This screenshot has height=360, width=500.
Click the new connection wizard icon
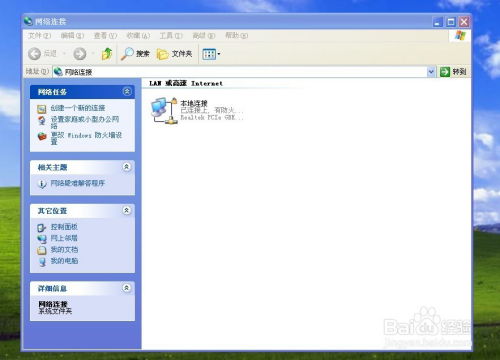tap(42, 109)
